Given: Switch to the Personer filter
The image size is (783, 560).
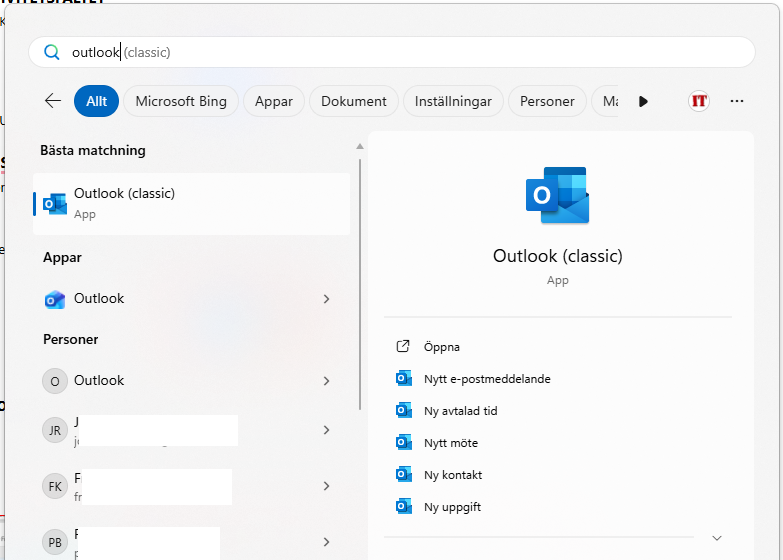Looking at the screenshot, I should click(x=547, y=101).
